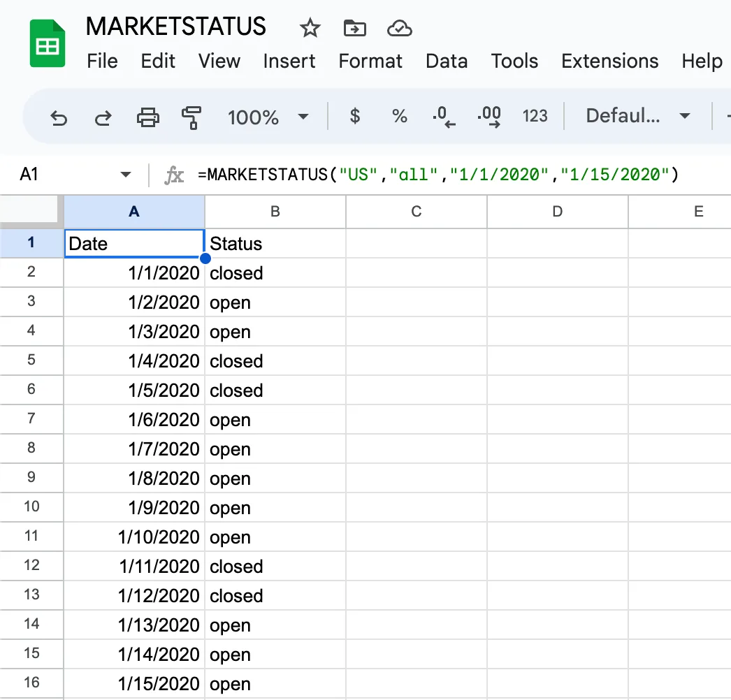The width and height of the screenshot is (731, 700).
Task: Select column A header
Action: pos(134,212)
